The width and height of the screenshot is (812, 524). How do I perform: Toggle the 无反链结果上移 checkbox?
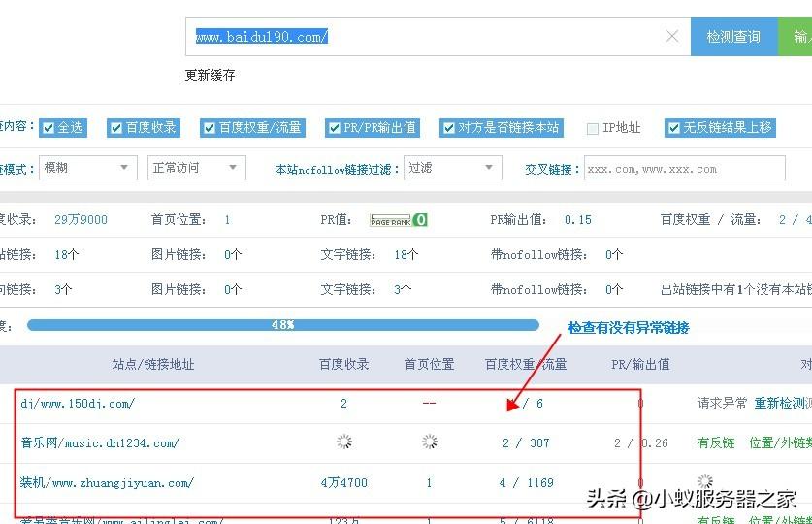pyautogui.click(x=673, y=128)
